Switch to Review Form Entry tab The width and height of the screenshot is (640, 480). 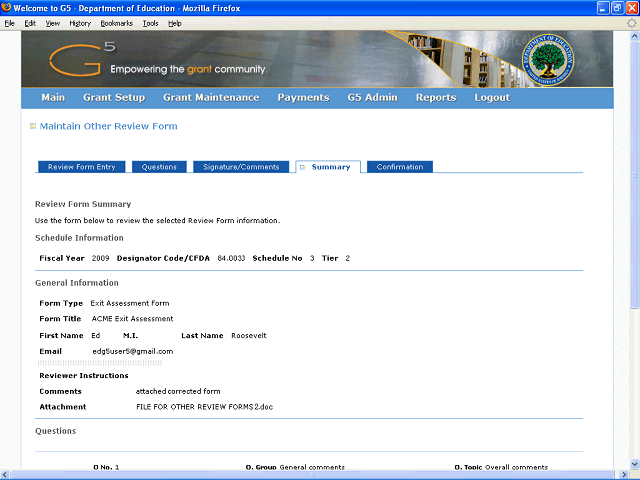pyautogui.click(x=82, y=167)
